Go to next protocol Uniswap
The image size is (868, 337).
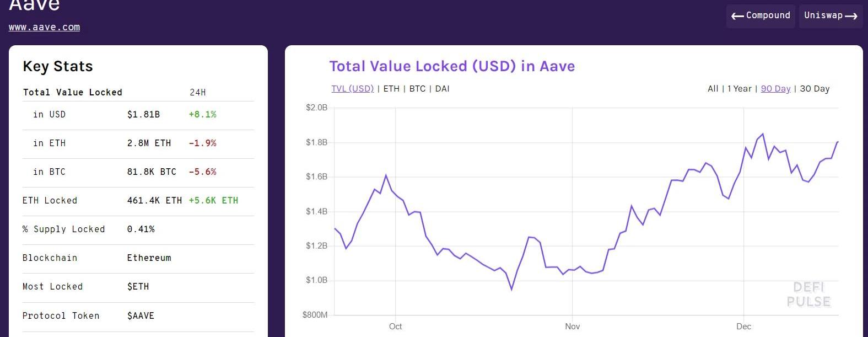coord(830,15)
